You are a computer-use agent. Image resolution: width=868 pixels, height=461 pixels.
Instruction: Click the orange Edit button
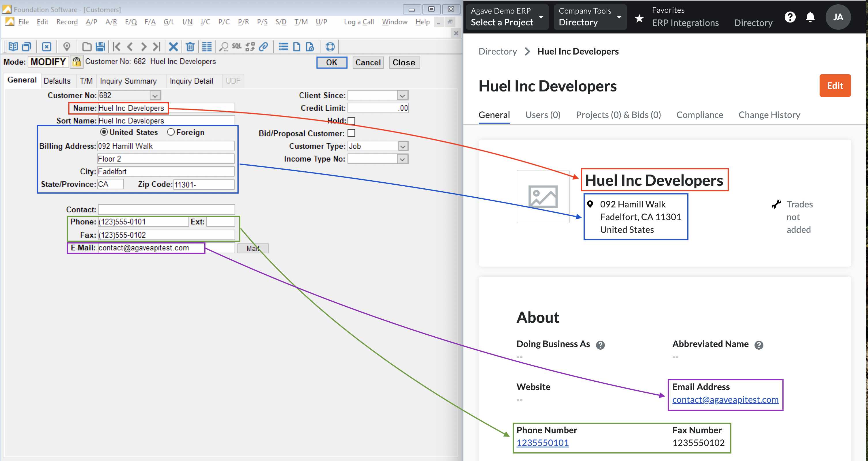(835, 86)
